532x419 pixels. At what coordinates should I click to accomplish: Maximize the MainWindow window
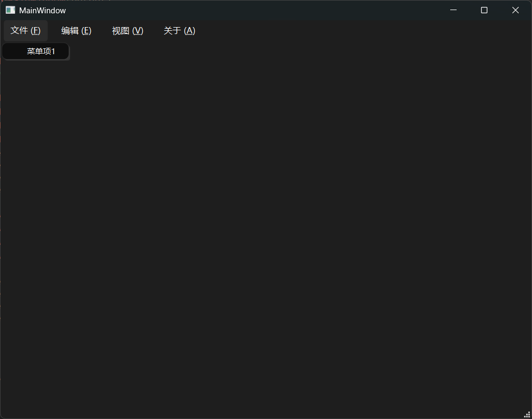[484, 10]
